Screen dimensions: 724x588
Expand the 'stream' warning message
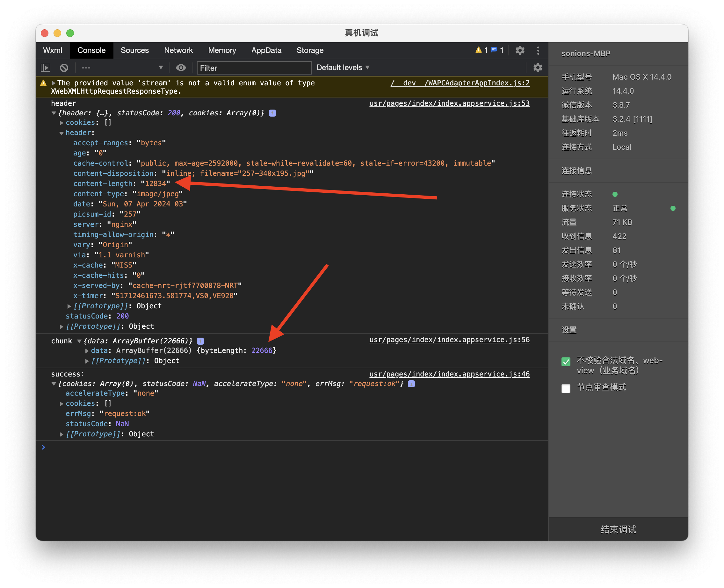point(54,83)
